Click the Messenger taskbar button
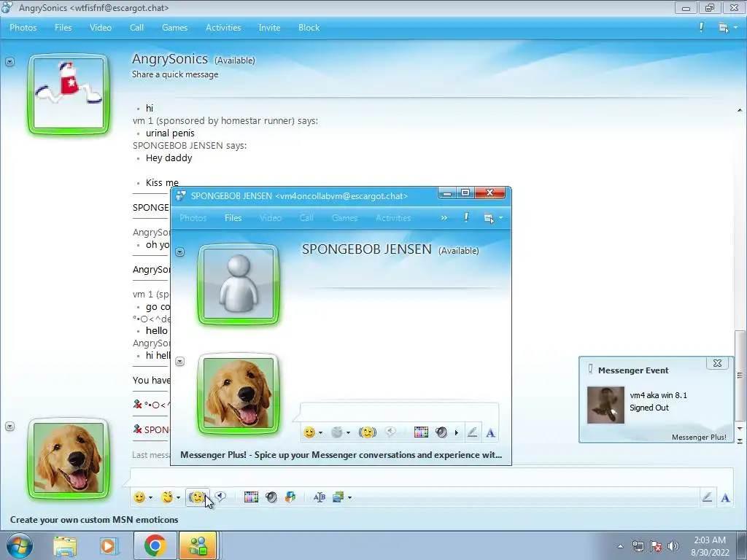 198,545
